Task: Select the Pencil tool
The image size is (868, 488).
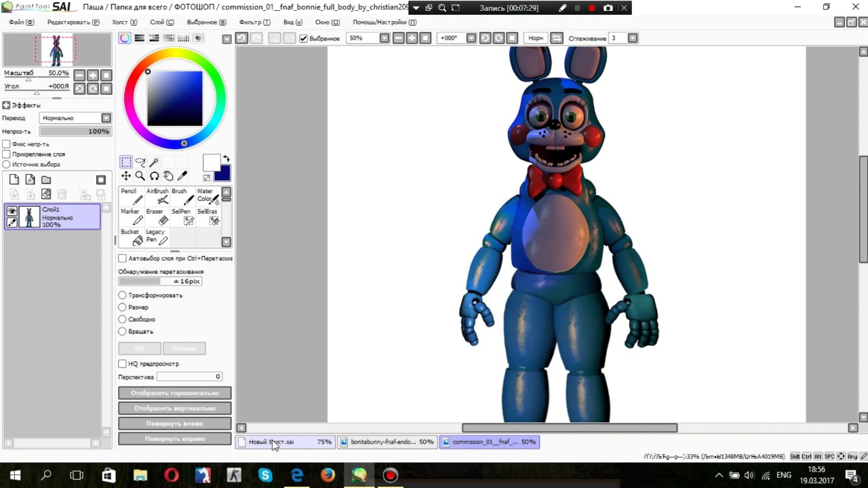Action: (x=132, y=197)
